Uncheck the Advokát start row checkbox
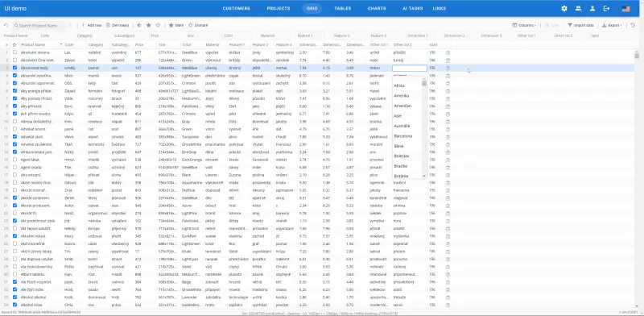644x316 pixels. (x=14, y=136)
